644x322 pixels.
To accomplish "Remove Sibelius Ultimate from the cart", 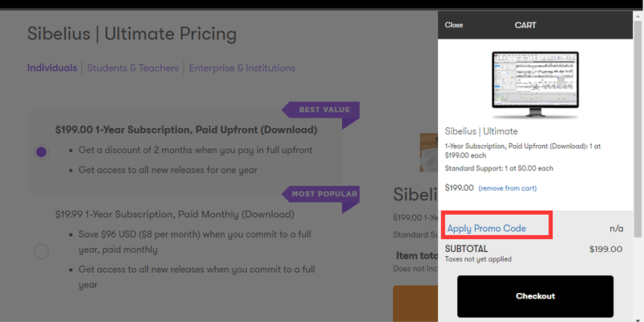I will tap(507, 188).
